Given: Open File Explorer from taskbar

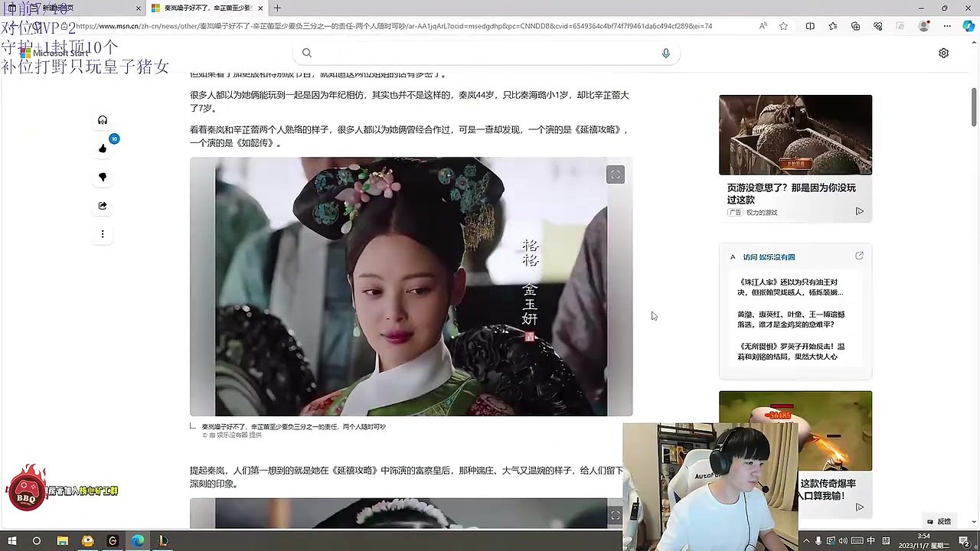Looking at the screenshot, I should 63,540.
